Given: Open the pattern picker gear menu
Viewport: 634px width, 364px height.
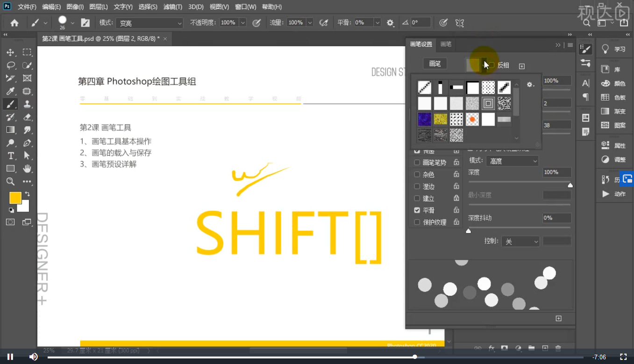Looking at the screenshot, I should pos(530,85).
